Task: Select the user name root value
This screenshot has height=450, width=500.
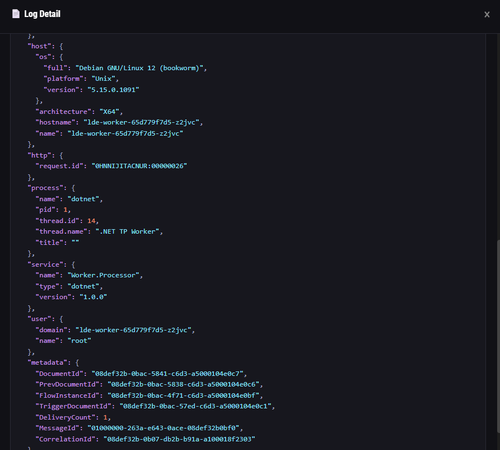Action: pyautogui.click(x=79, y=341)
